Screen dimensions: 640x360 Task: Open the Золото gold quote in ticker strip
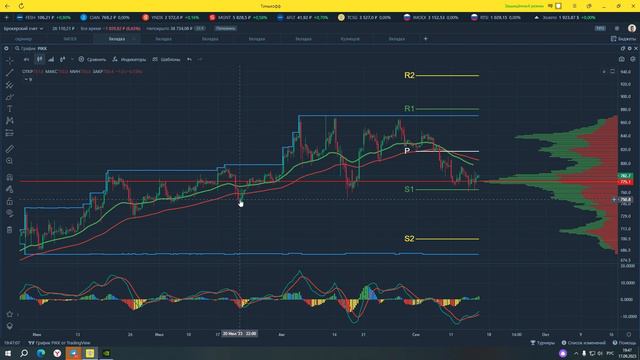pos(564,18)
